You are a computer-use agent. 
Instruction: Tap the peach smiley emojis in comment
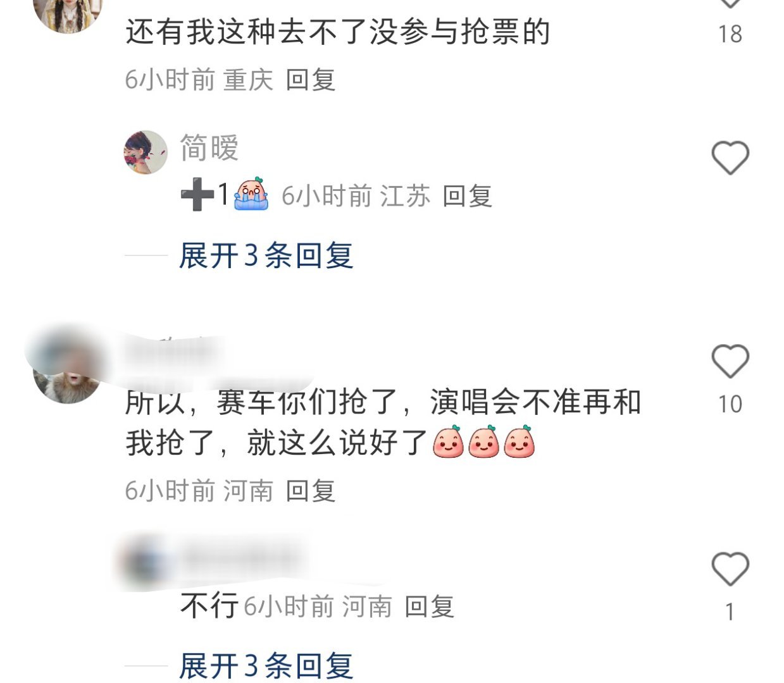pyautogui.click(x=484, y=441)
